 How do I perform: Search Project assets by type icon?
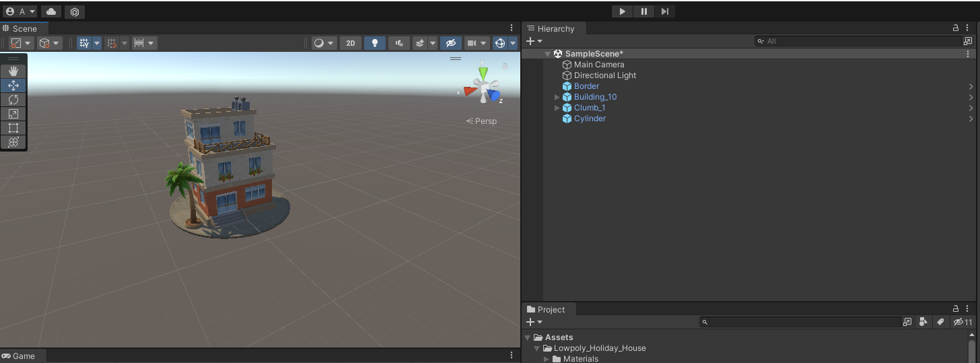click(x=924, y=322)
